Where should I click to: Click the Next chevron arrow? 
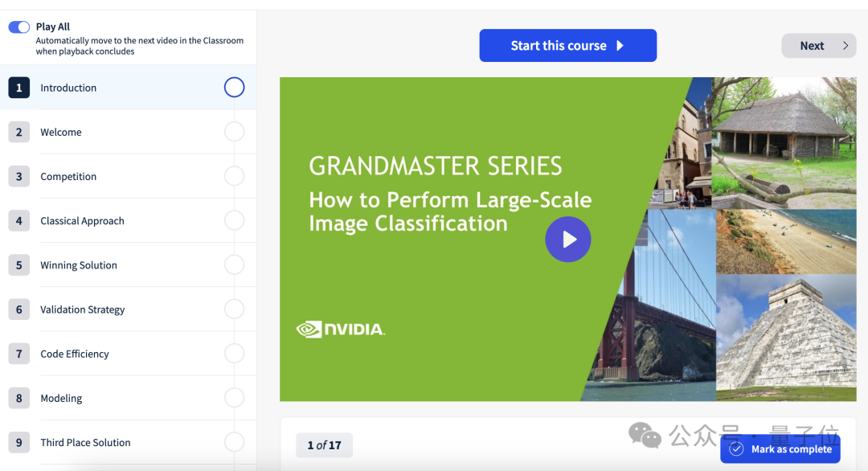pos(845,45)
